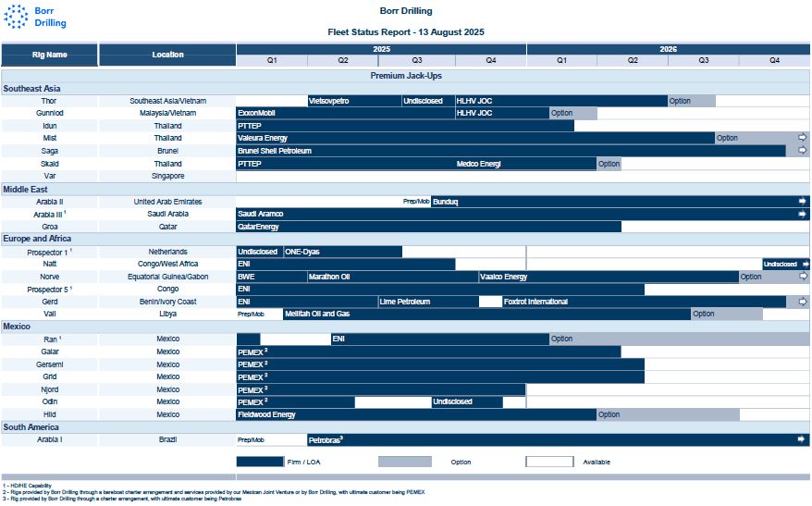The width and height of the screenshot is (812, 506).
Task: Click the 2026 year header
Action: pyautogui.click(x=669, y=49)
